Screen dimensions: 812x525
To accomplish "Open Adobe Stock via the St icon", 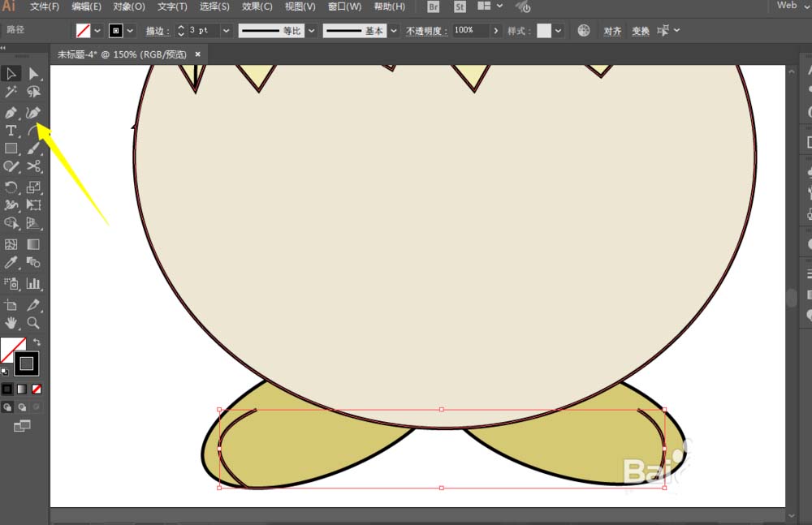I will [x=460, y=6].
